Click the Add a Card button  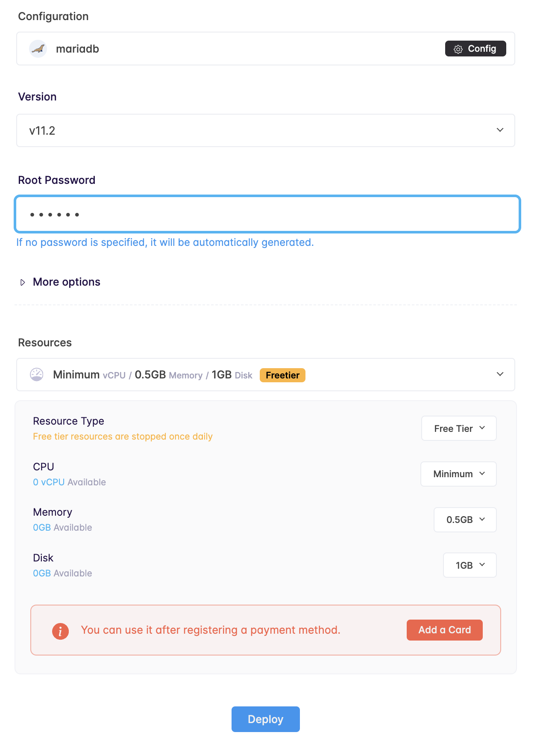click(x=444, y=630)
